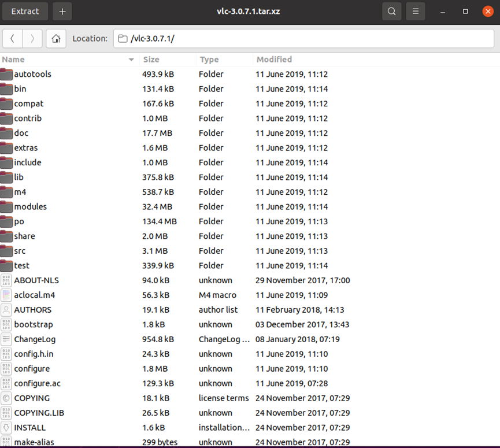Select the COPYING.LIB file name
This screenshot has height=448, width=500.
pos(39,413)
